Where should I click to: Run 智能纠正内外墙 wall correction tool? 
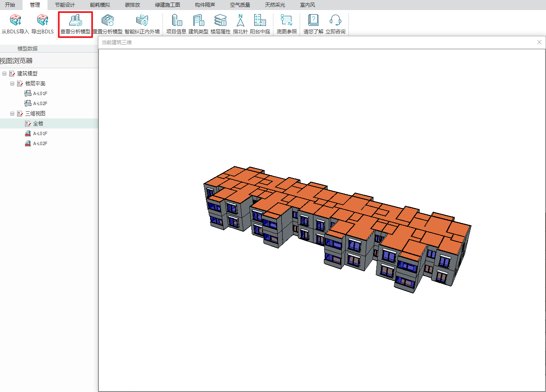[x=142, y=20]
